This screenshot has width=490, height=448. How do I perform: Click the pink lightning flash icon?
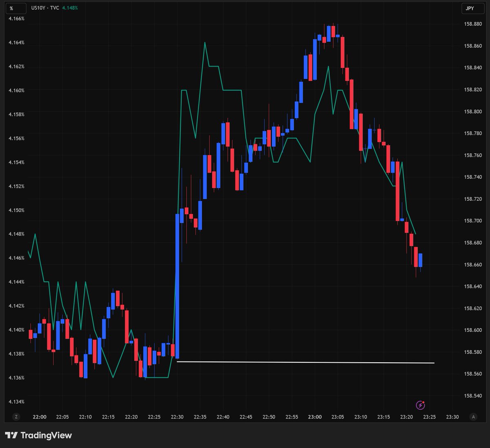coord(420,405)
